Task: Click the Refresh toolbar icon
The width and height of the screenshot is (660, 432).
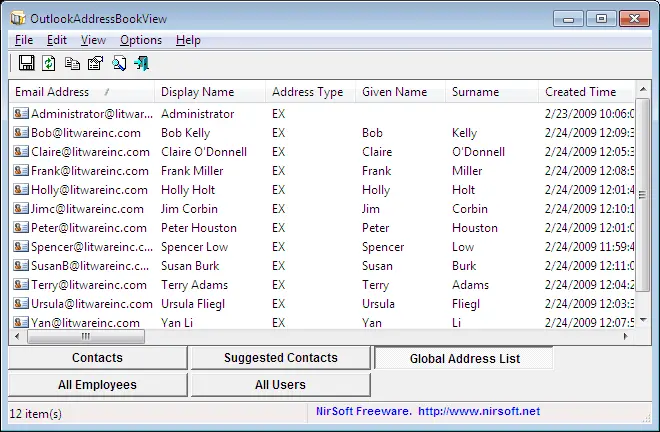Action: click(49, 63)
